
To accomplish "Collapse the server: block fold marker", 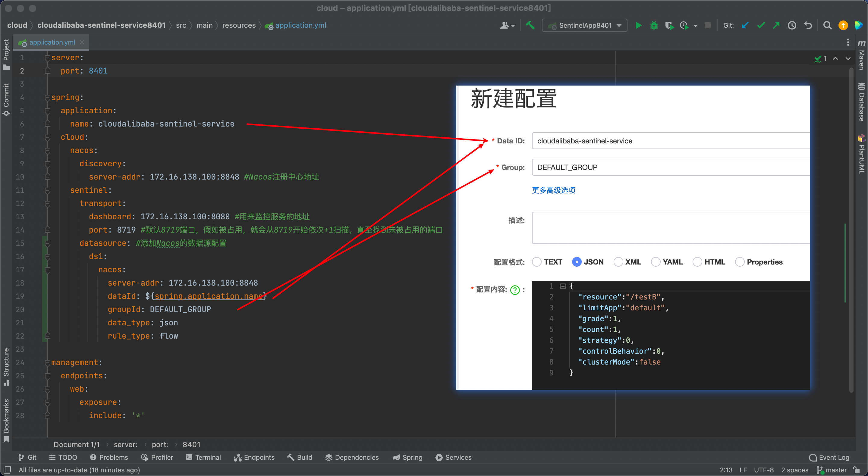I will tap(48, 58).
